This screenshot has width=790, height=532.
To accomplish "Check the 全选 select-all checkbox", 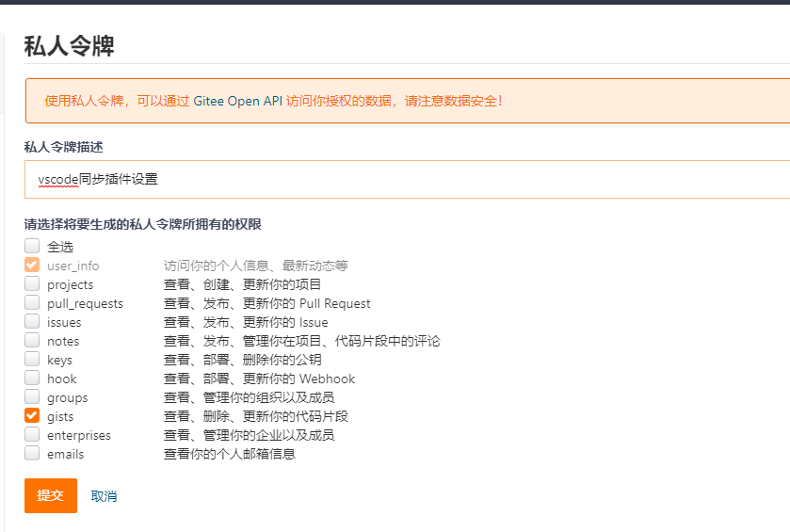I will point(32,246).
